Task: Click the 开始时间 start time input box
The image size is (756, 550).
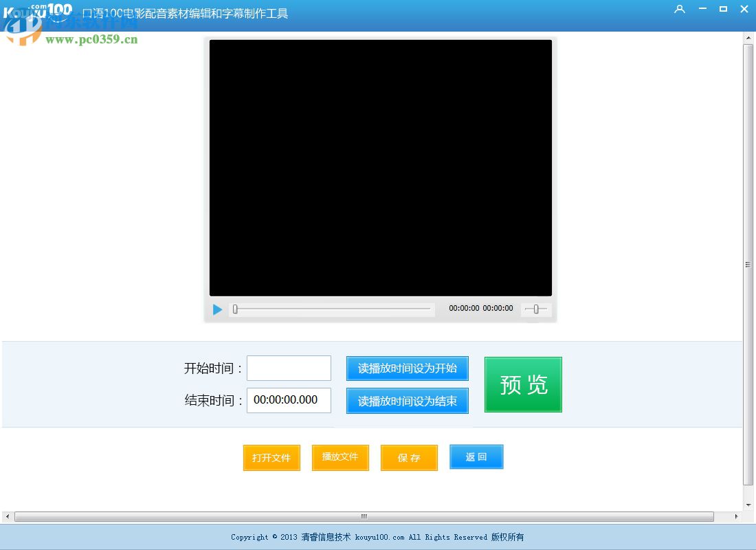Action: pyautogui.click(x=289, y=368)
